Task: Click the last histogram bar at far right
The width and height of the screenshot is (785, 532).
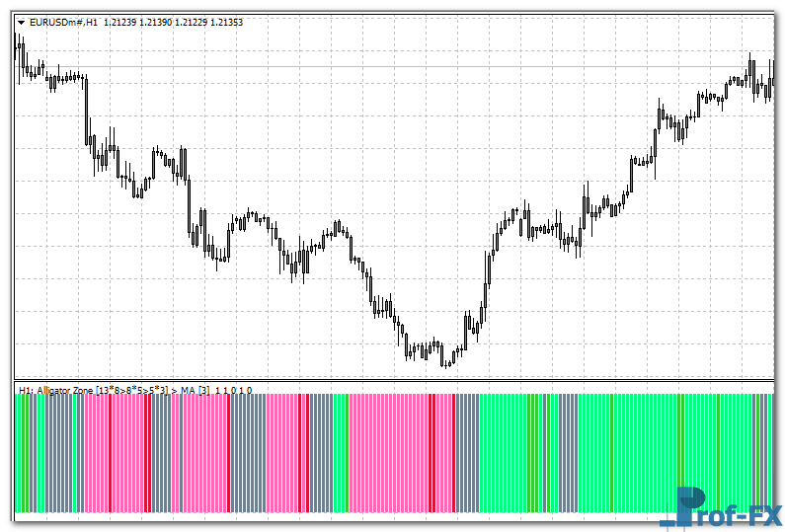Action: point(770,454)
